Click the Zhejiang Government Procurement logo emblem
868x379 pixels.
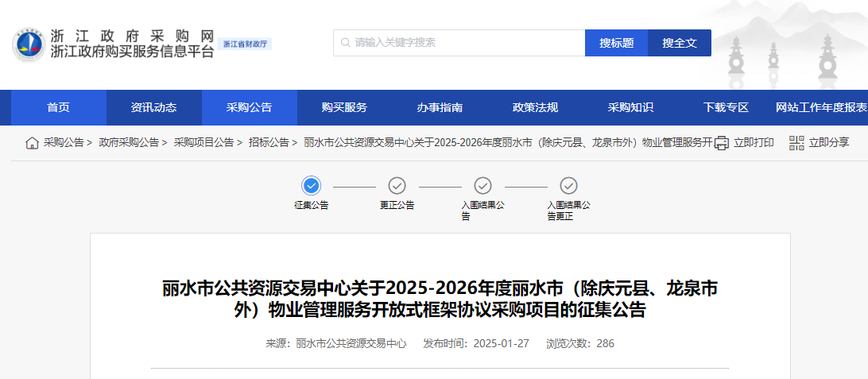point(29,44)
